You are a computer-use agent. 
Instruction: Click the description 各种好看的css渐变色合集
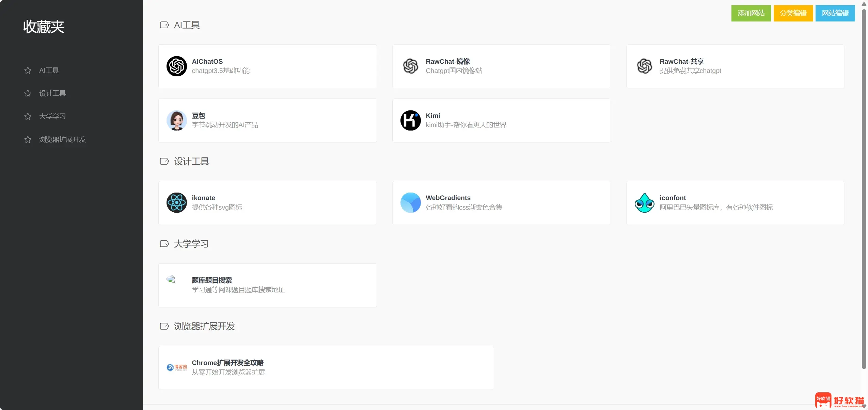coord(464,207)
